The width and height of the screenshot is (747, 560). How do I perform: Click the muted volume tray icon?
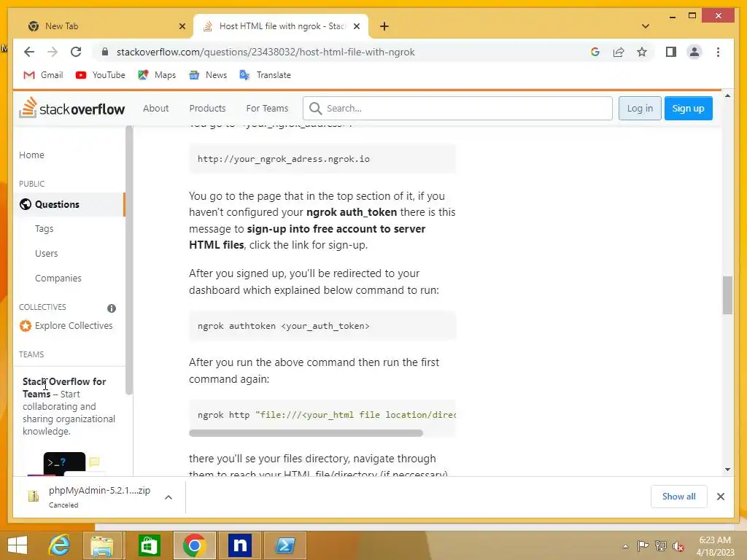coord(678,546)
